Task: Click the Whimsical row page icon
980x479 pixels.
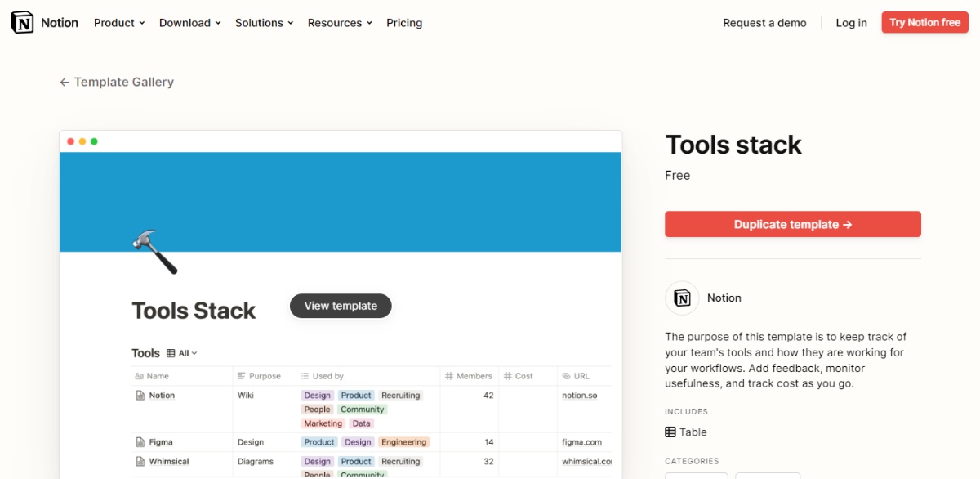Action: (x=140, y=462)
